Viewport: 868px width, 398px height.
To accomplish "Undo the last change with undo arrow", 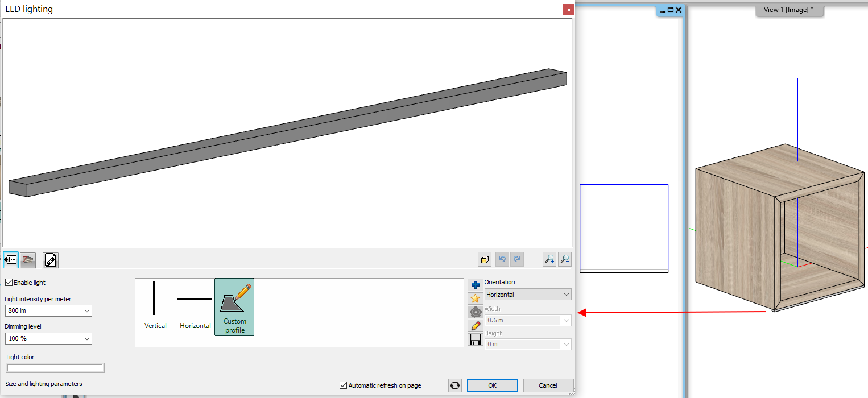I will click(502, 259).
